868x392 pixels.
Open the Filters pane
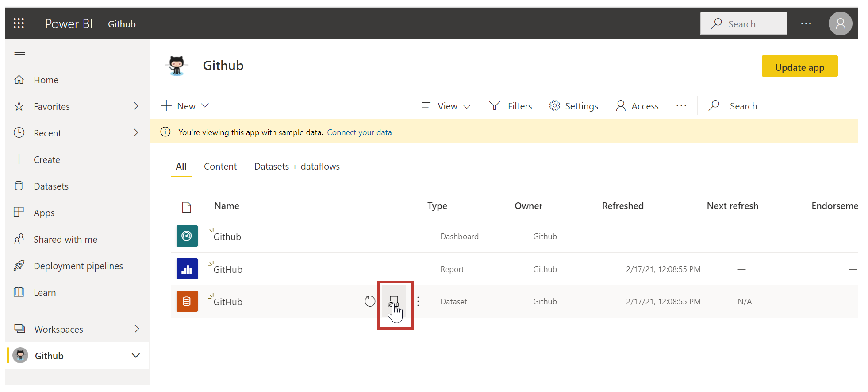[x=511, y=106]
